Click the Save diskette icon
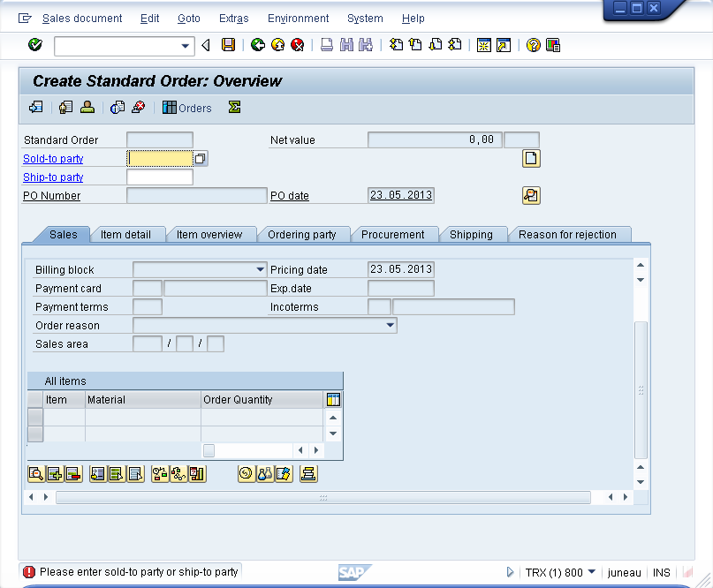 pyautogui.click(x=228, y=44)
